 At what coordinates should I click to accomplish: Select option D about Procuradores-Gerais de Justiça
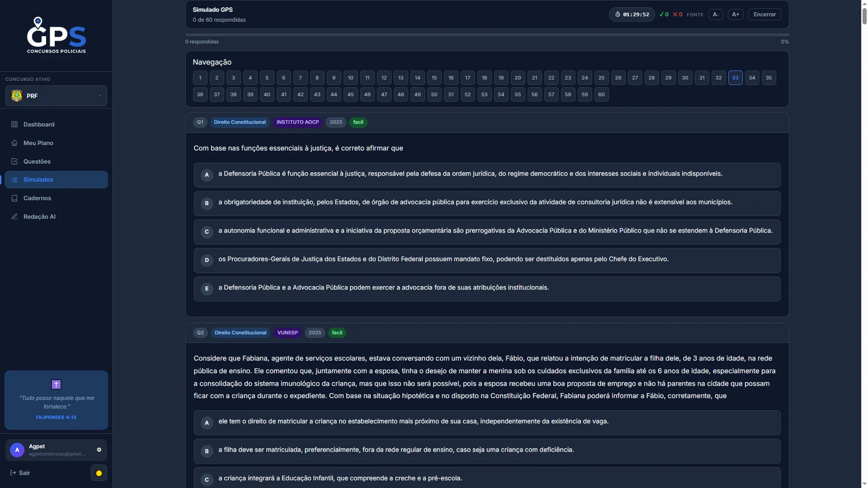pos(487,260)
